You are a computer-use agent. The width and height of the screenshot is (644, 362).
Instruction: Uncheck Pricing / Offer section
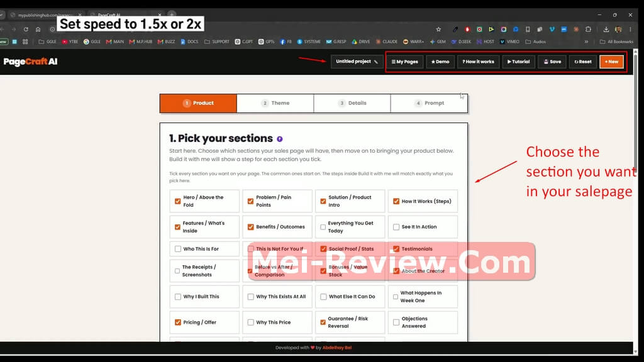pyautogui.click(x=177, y=322)
